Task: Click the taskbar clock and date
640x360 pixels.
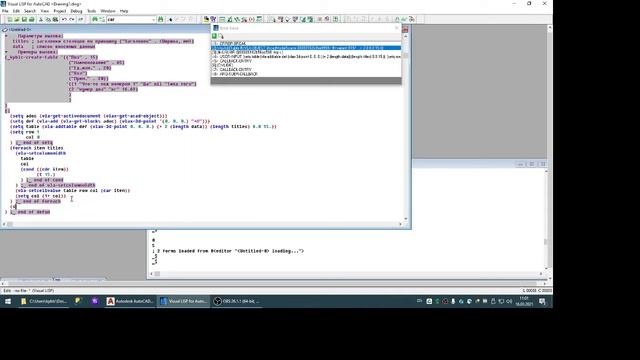Action: [524, 302]
